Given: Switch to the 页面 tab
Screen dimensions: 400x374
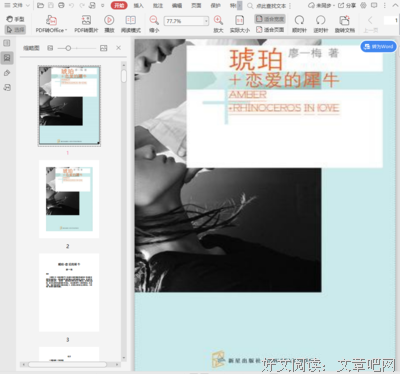Looking at the screenshot, I should click(x=196, y=5).
